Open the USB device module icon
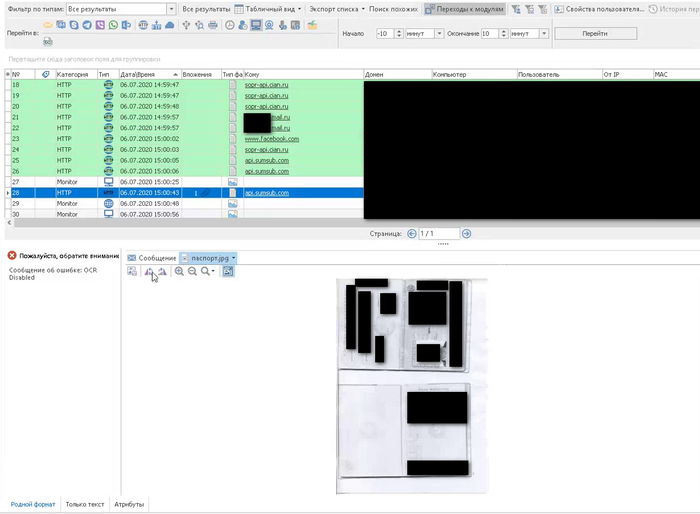Viewport: 700px width, 514px height. [186, 25]
